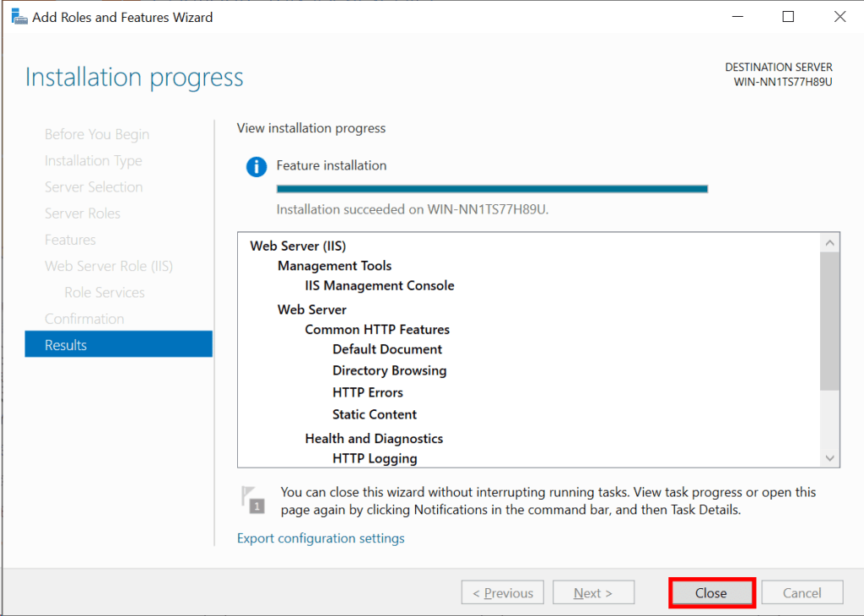Click HTTP Errors entry
The image size is (864, 616).
click(x=368, y=393)
